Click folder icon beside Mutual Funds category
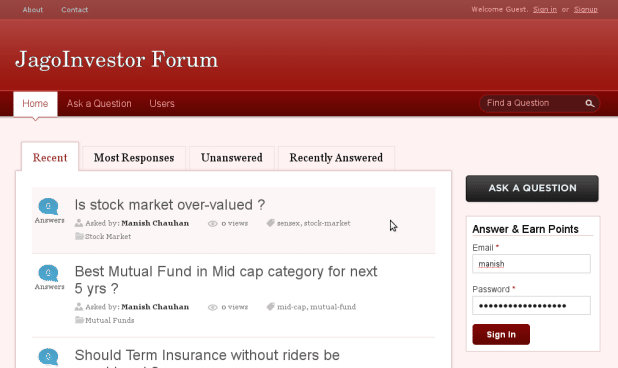618x368 pixels. pos(79,320)
